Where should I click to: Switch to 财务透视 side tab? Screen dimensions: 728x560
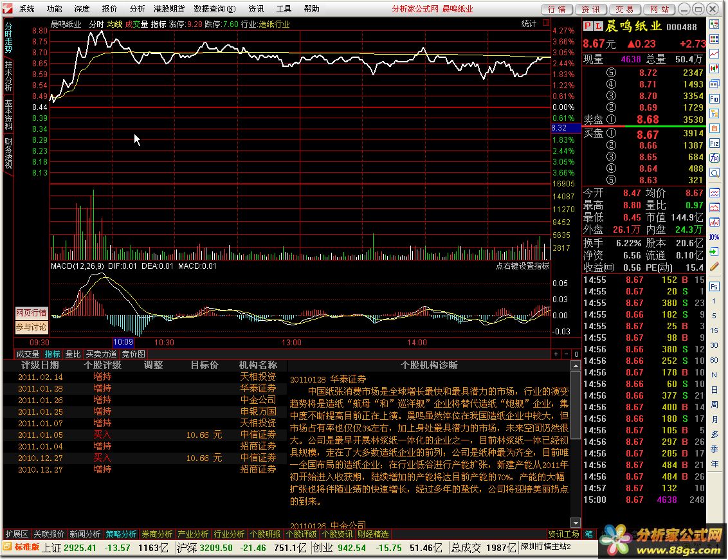click(8, 153)
